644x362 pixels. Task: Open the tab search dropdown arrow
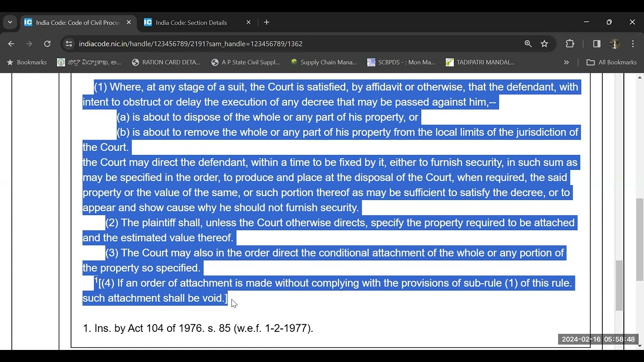(10, 22)
